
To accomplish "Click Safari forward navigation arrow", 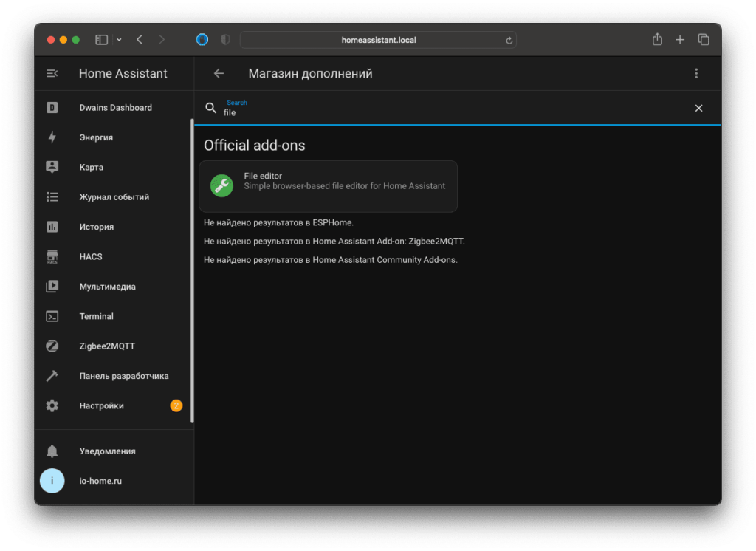I will pos(162,40).
